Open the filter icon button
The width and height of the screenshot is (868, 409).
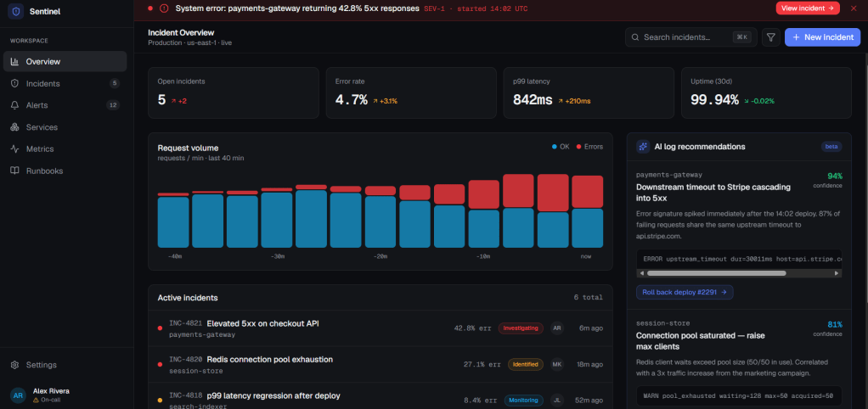[770, 37]
